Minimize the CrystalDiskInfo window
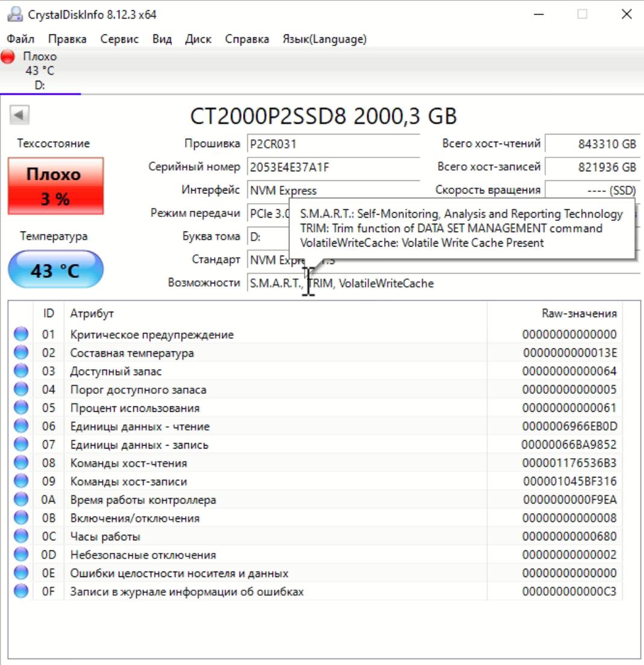Viewport: 644px width, 665px height. (x=539, y=14)
